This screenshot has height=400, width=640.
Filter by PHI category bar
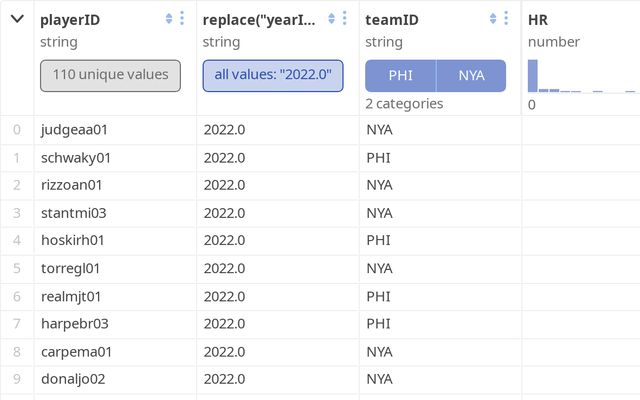400,75
